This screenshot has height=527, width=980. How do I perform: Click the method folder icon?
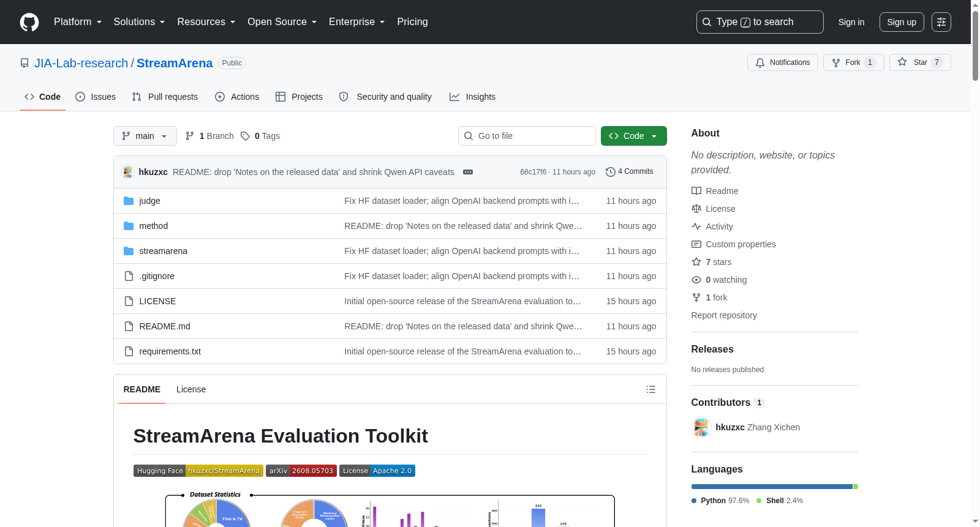pyautogui.click(x=129, y=226)
